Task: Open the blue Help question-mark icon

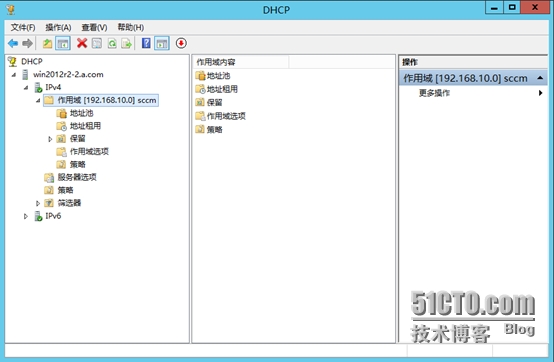Action: tap(146, 43)
